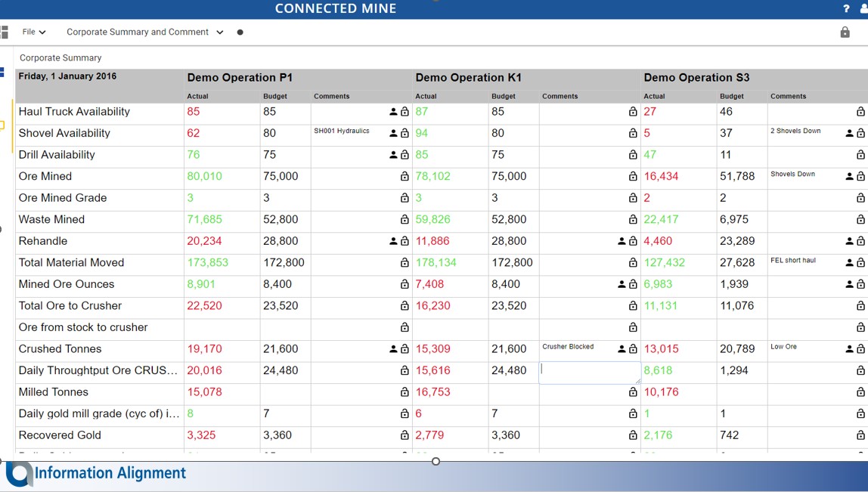Click lock icon for P1 Total Material Moved
Screen dimensions: 868x492
(405, 262)
